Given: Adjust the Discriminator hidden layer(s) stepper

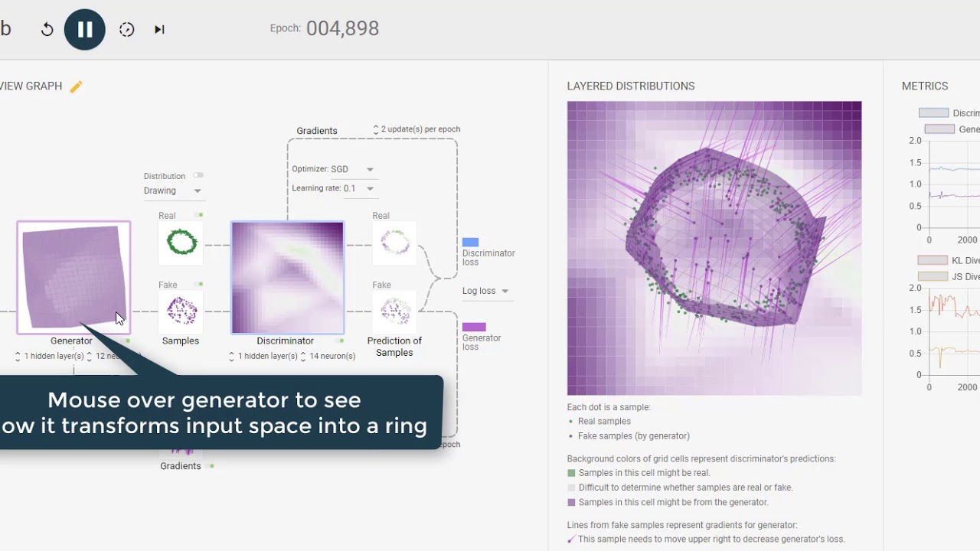Looking at the screenshot, I should (232, 356).
